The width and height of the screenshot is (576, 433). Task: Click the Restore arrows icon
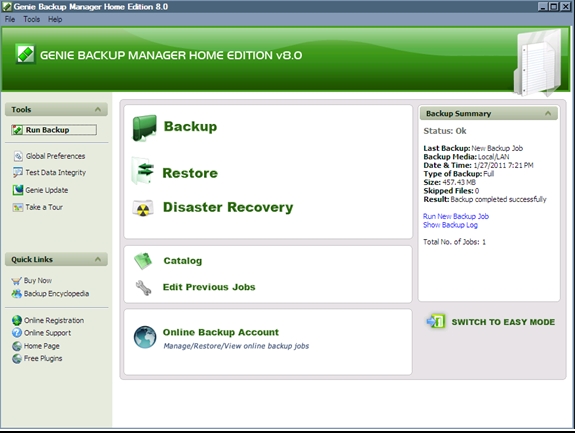[x=143, y=171]
